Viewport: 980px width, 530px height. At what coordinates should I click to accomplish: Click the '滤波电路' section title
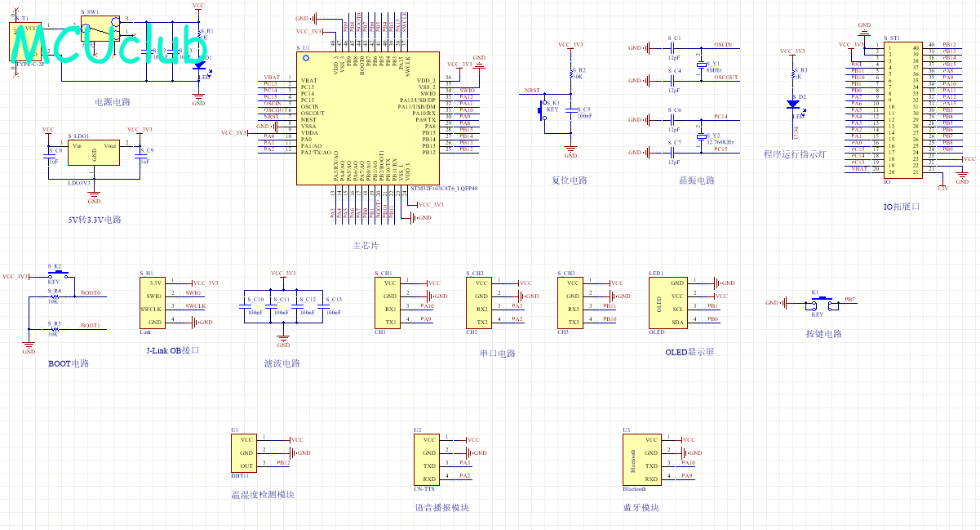click(282, 363)
